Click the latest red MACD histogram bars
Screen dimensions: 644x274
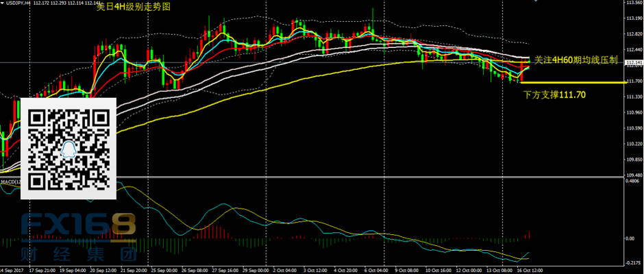[528, 235]
